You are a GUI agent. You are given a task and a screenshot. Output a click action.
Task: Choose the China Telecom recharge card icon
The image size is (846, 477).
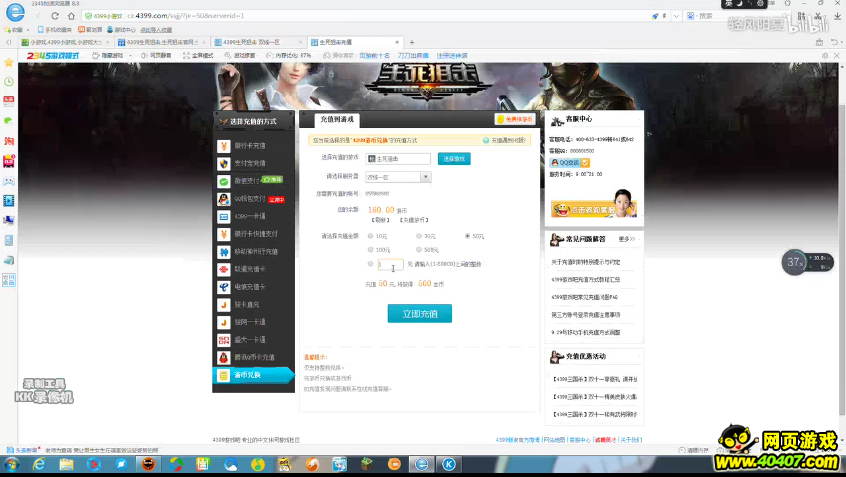(x=224, y=287)
